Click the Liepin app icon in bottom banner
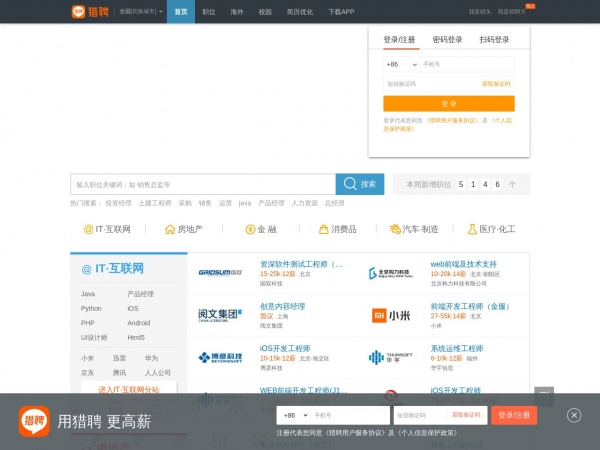 pos(34,421)
